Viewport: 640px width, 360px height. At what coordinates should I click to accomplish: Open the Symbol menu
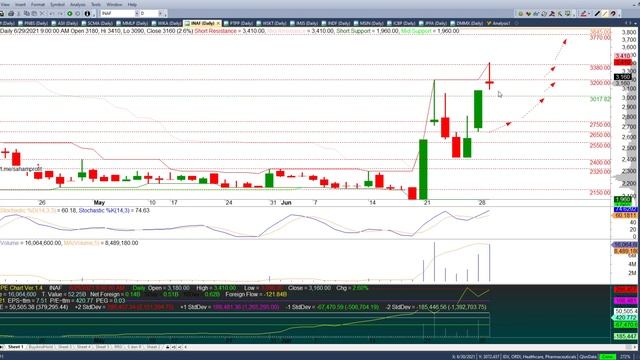point(58,4)
